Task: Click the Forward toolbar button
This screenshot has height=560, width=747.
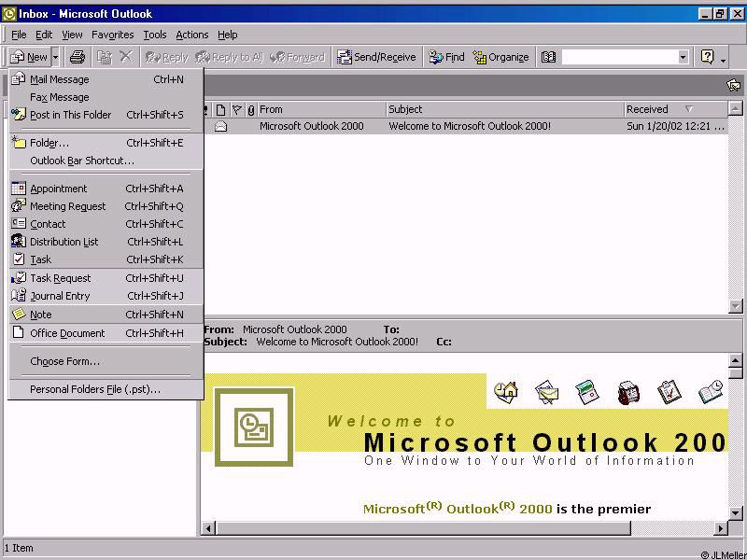Action: click(297, 57)
